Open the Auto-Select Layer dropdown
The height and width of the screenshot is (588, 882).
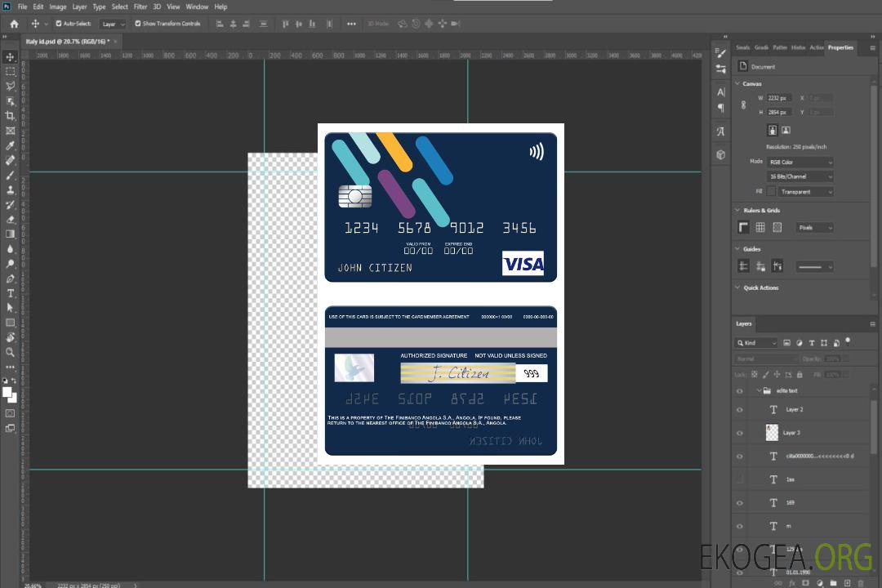(113, 24)
